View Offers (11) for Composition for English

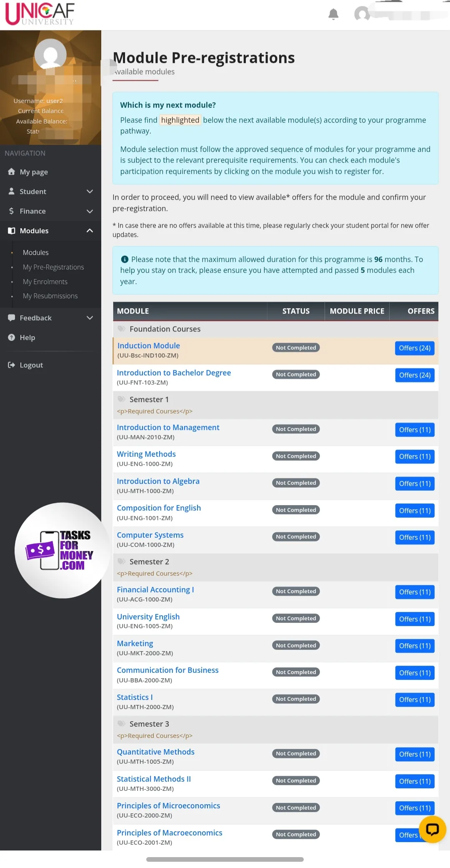[x=415, y=511]
